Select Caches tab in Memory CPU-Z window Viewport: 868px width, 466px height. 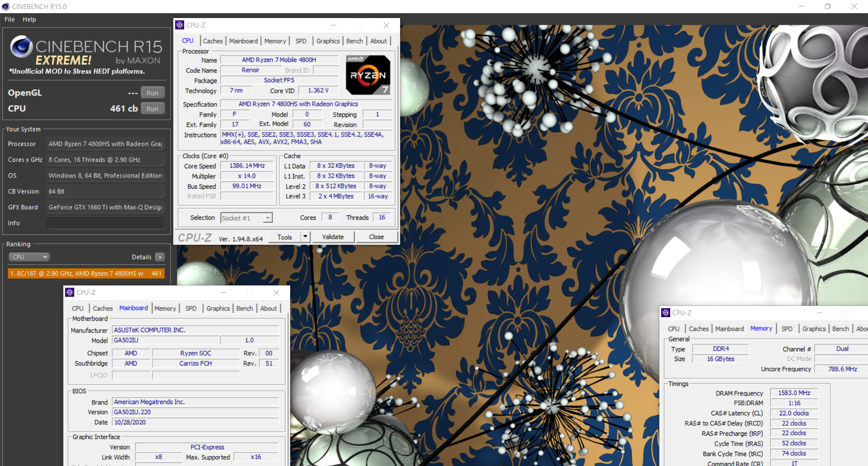click(x=699, y=328)
